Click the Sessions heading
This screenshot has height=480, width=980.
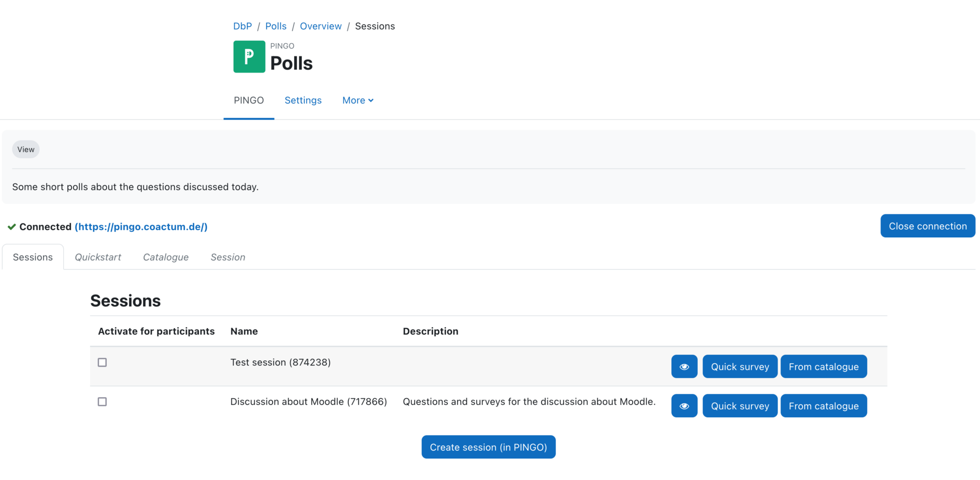(125, 301)
